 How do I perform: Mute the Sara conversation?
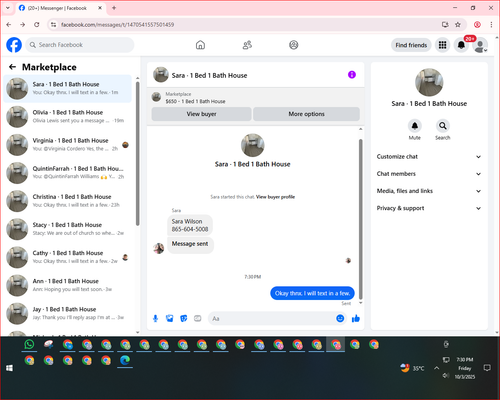[415, 126]
